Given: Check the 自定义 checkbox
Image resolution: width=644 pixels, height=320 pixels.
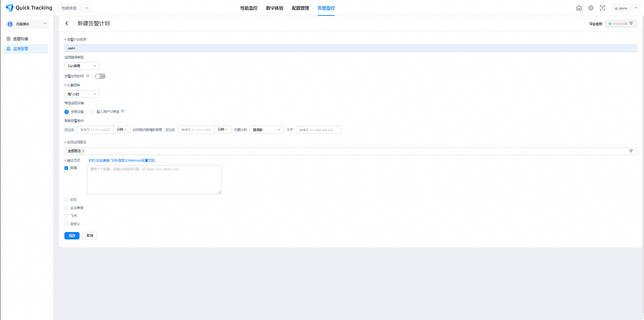Looking at the screenshot, I should coord(66,224).
